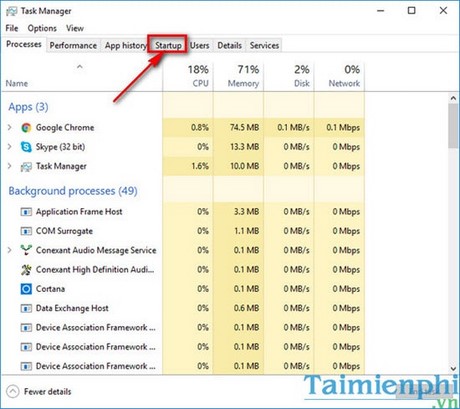Screen dimensions: 460x409
Task: Select the Cortana row name
Action: click(x=50, y=289)
